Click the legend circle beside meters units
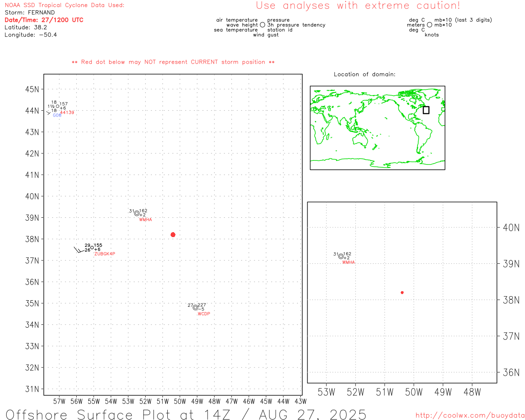 coord(429,25)
